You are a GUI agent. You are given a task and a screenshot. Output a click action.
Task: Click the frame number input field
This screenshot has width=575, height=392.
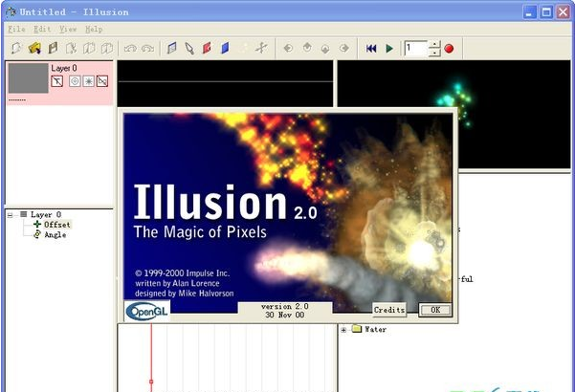[416, 49]
